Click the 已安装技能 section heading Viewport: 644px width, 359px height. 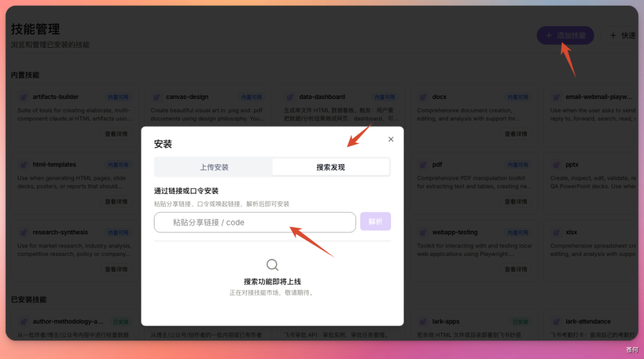(x=29, y=299)
